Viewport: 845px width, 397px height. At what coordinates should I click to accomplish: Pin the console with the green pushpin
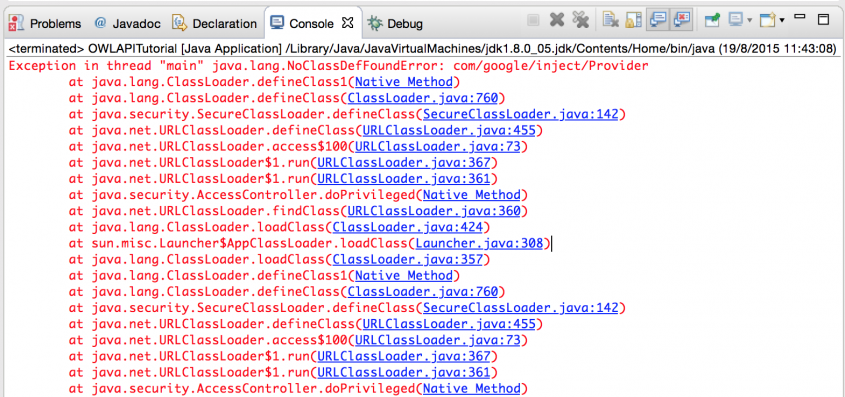pyautogui.click(x=712, y=21)
